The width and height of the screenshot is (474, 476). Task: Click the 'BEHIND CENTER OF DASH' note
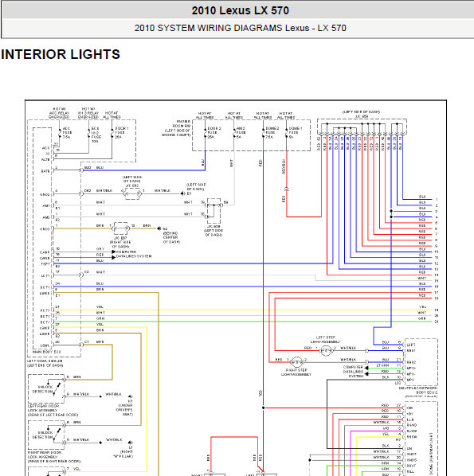(171, 237)
